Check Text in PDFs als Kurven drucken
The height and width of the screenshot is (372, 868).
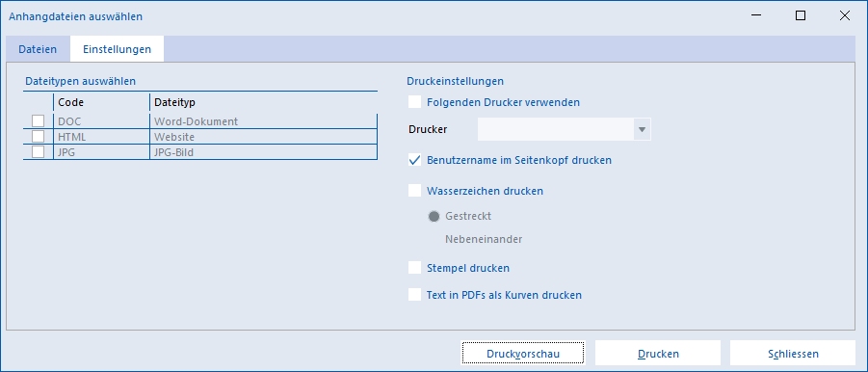[x=414, y=295]
